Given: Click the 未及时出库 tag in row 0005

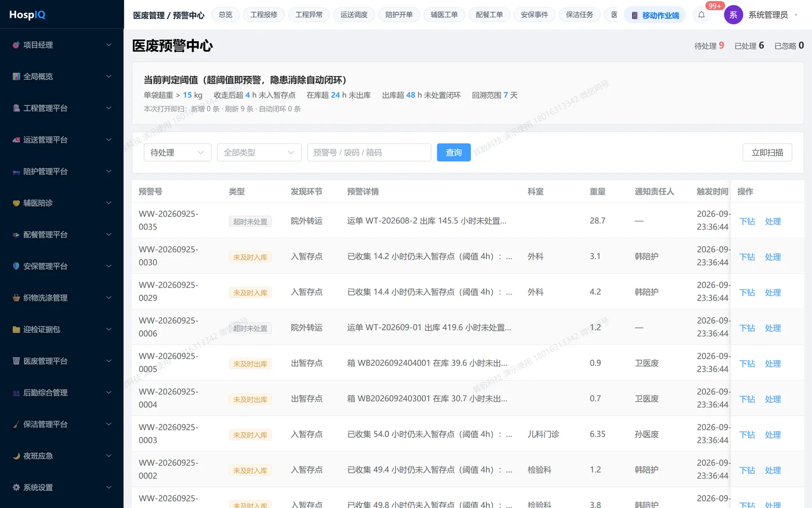Looking at the screenshot, I should click(x=250, y=364).
